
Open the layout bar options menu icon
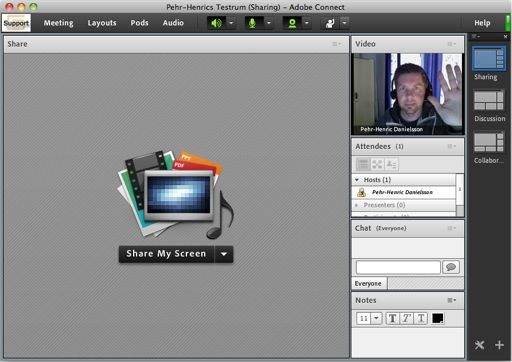click(x=475, y=36)
